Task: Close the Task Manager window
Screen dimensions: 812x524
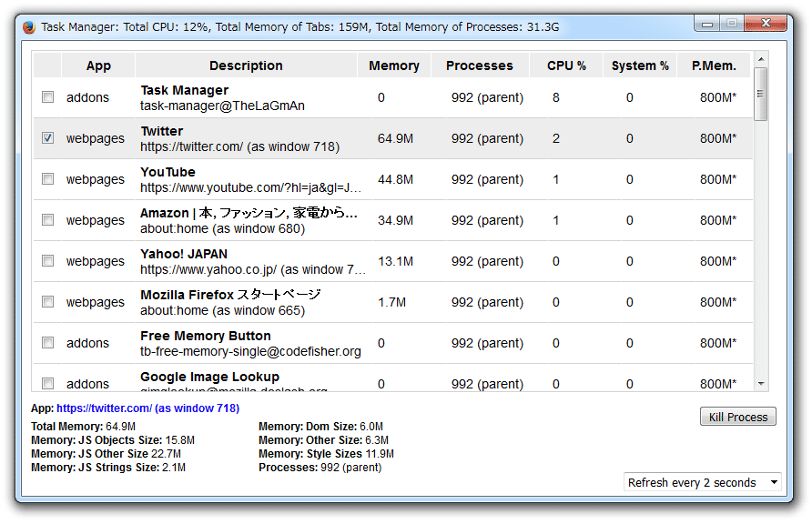Action: point(766,24)
